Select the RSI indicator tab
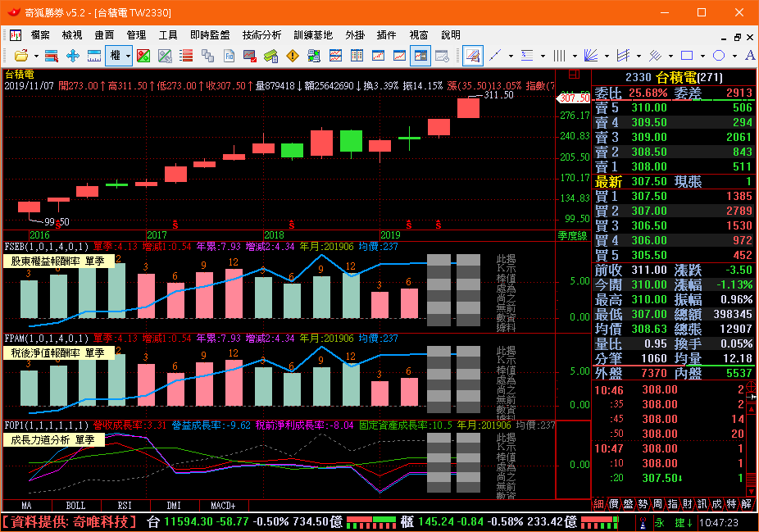The height and width of the screenshot is (532, 759). (125, 506)
